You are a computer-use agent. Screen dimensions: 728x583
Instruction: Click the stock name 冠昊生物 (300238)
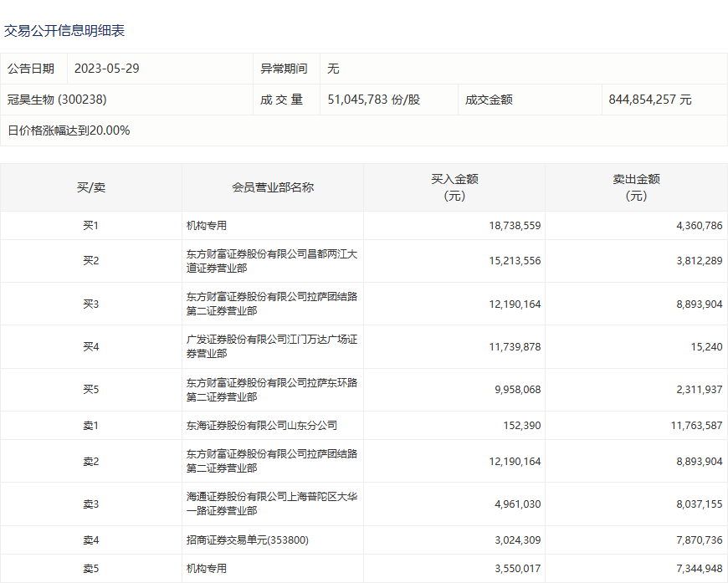[57, 100]
